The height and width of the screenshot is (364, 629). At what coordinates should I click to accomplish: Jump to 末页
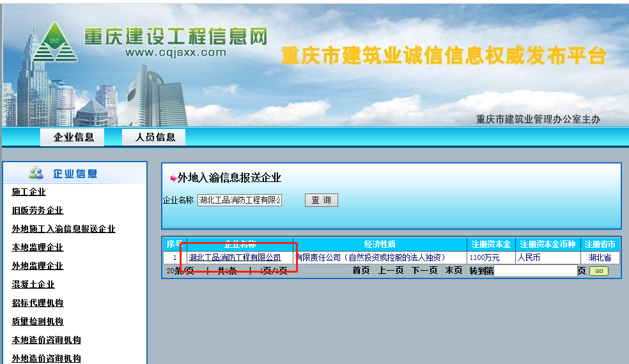tap(454, 271)
